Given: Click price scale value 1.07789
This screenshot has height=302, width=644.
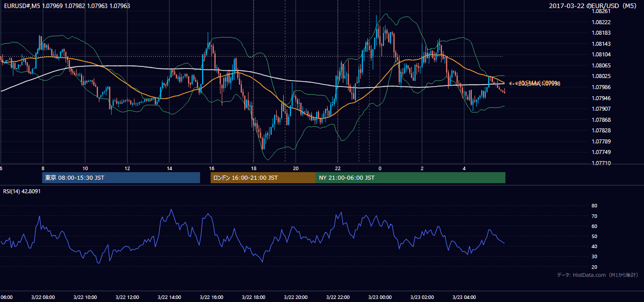Looking at the screenshot, I should [x=601, y=141].
